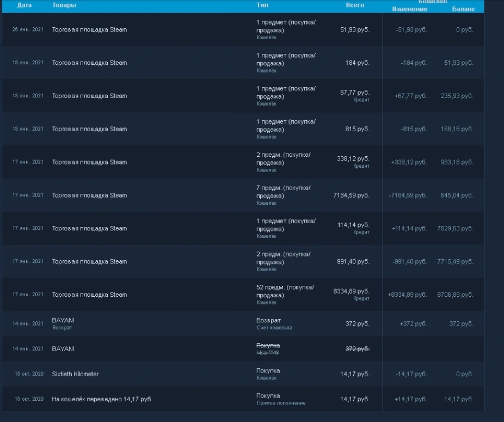Click the -14,17 руб. wallet change value
This screenshot has height=422, width=504.
[x=411, y=374]
